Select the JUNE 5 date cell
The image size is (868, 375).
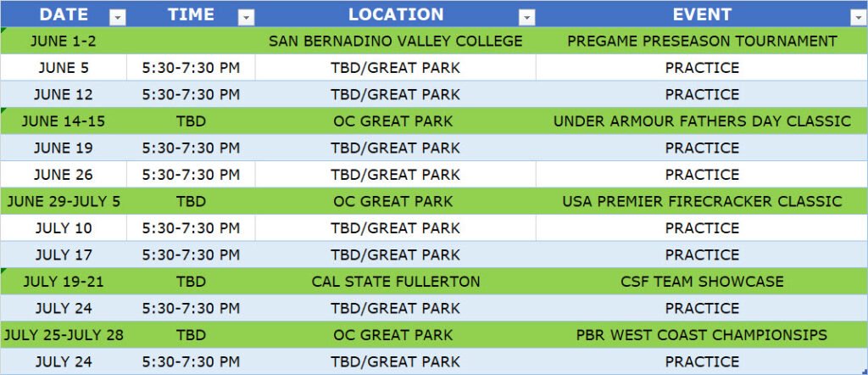point(64,68)
